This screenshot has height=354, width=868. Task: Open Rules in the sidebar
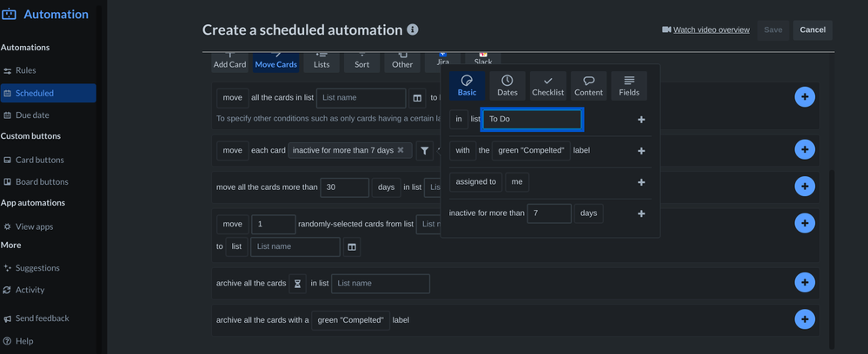pyautogui.click(x=48, y=70)
